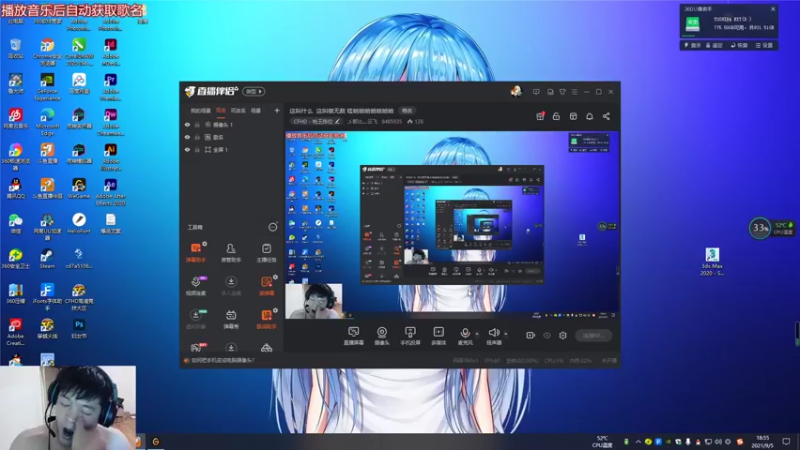Click the 33% memory ball widget
Viewport: 800px width, 450px height.
(760, 228)
